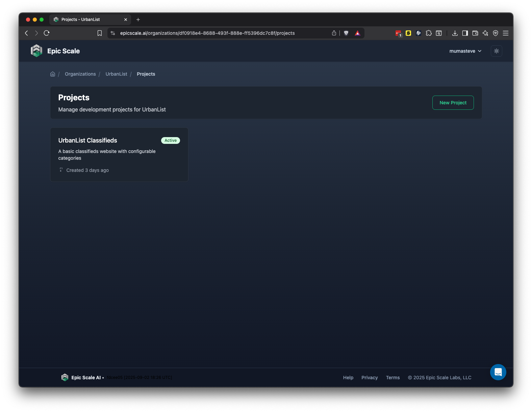The height and width of the screenshot is (412, 532).
Task: Go home via breadcrumb house icon
Action: pyautogui.click(x=53, y=74)
